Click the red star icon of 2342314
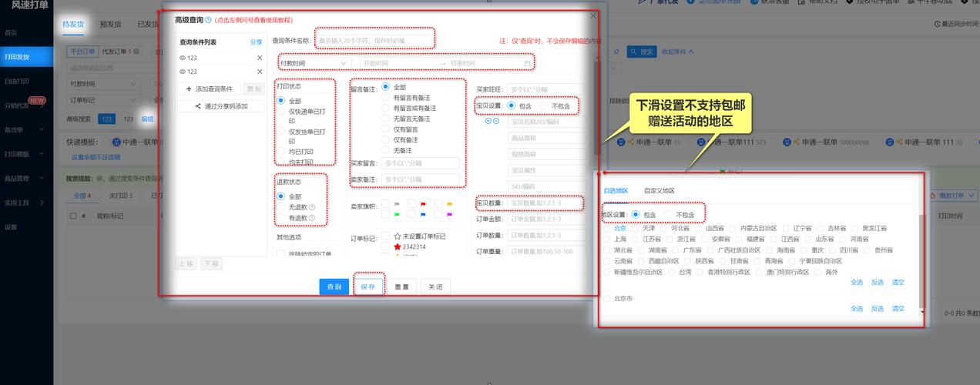This screenshot has height=385, width=980. pyautogui.click(x=397, y=246)
